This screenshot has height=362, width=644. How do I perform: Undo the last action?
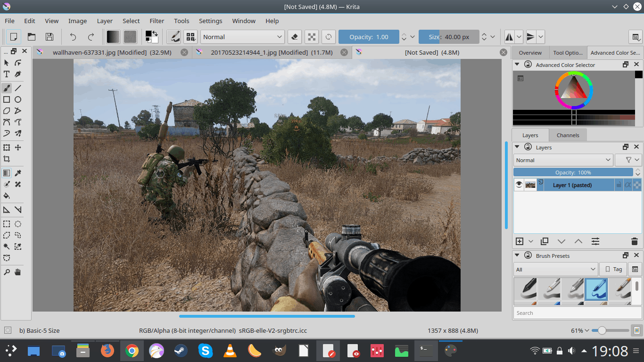pyautogui.click(x=73, y=37)
